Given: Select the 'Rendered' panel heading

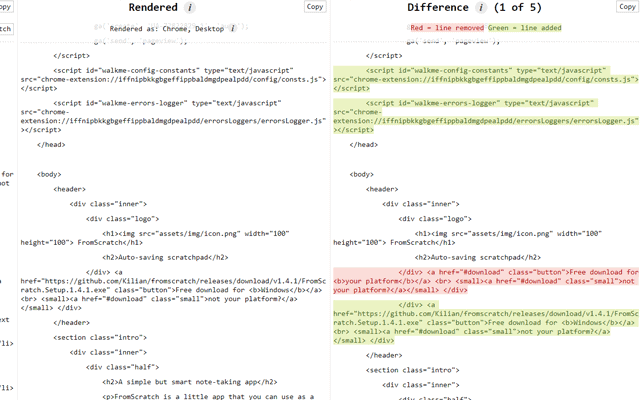Looking at the screenshot, I should click(x=153, y=8).
